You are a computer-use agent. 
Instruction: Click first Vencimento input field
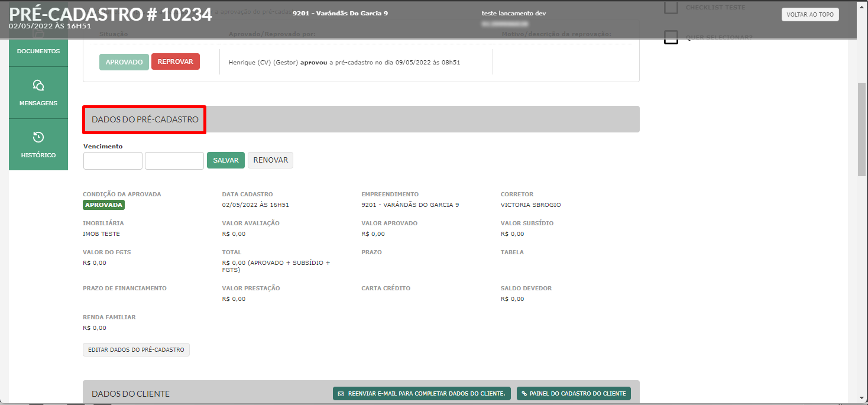coord(113,161)
